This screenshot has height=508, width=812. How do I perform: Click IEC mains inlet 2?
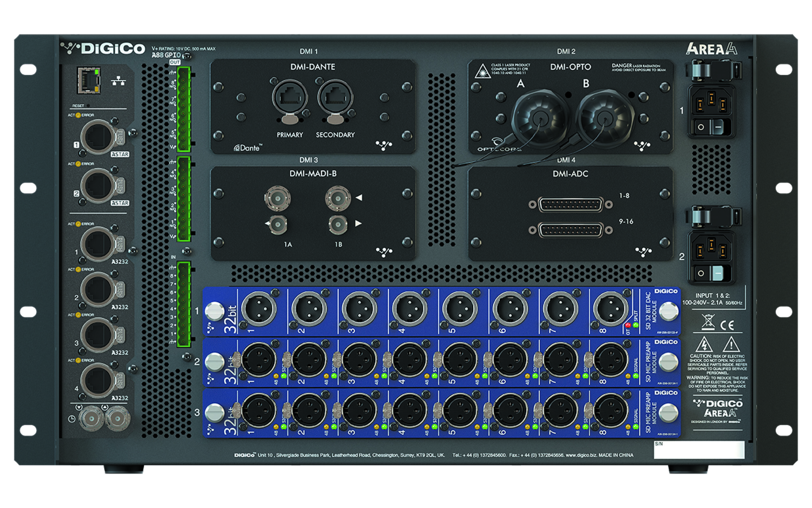click(x=711, y=248)
